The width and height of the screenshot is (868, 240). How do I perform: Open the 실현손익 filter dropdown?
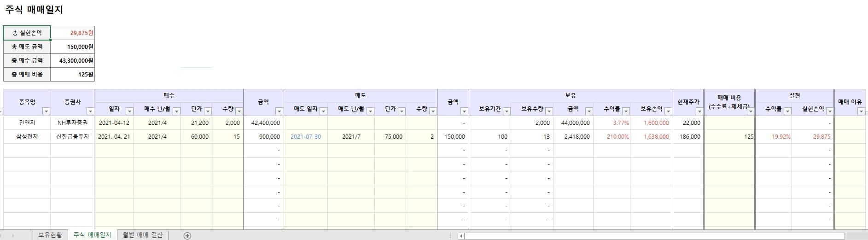point(830,111)
